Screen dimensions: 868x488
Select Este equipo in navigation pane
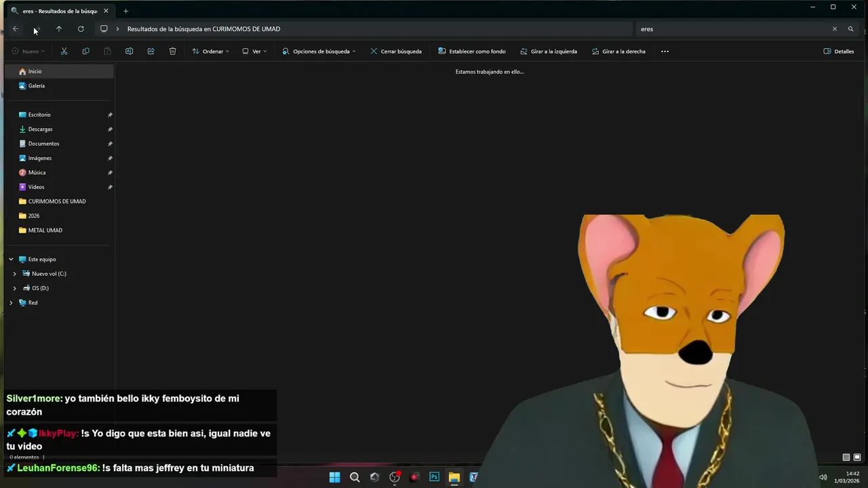[x=42, y=260]
